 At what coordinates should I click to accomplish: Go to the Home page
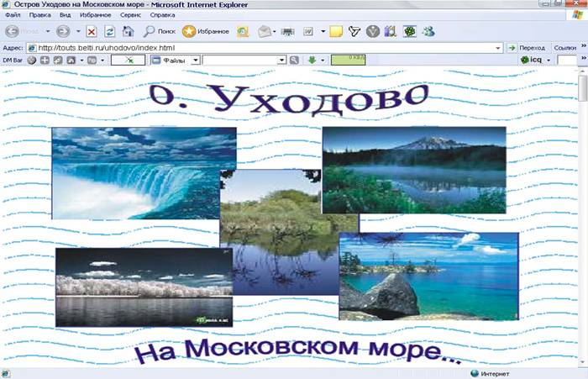tap(129, 31)
